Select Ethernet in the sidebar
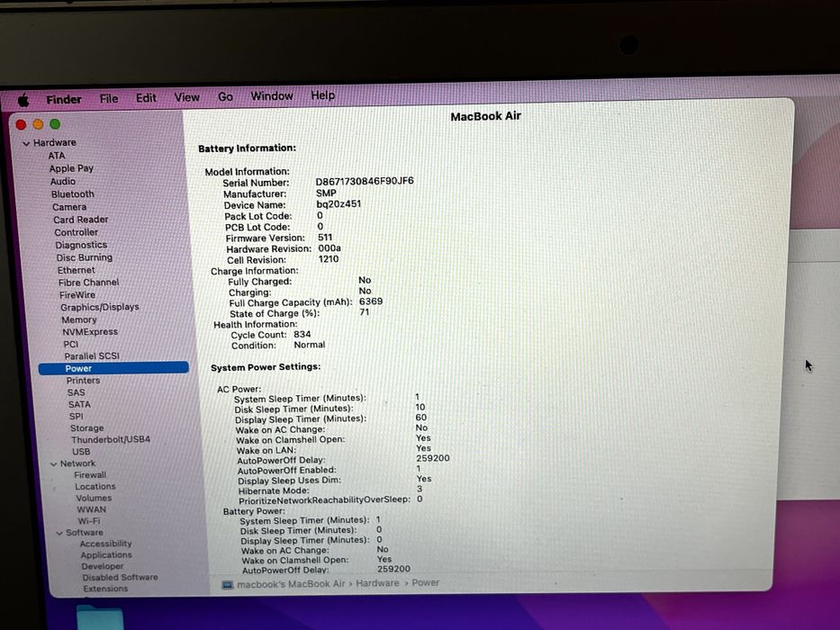This screenshot has height=630, width=840. 76,271
